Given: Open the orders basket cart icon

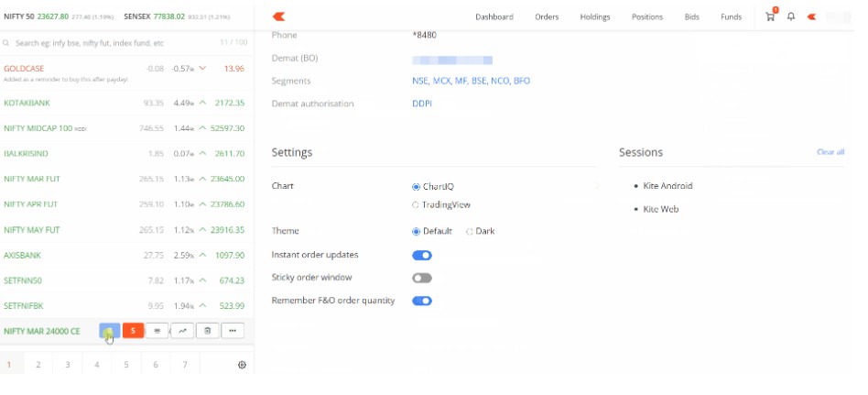Looking at the screenshot, I should point(771,16).
